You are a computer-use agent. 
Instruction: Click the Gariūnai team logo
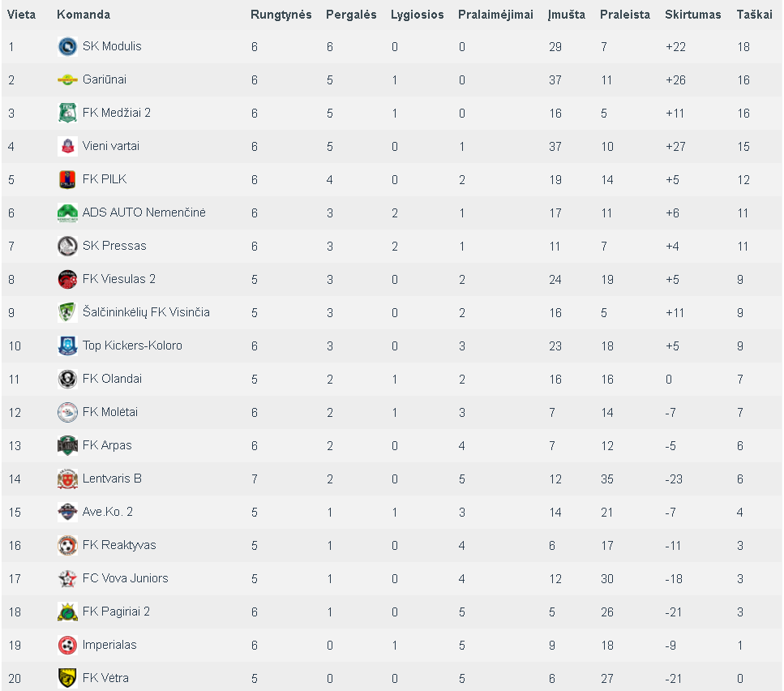click(x=67, y=79)
